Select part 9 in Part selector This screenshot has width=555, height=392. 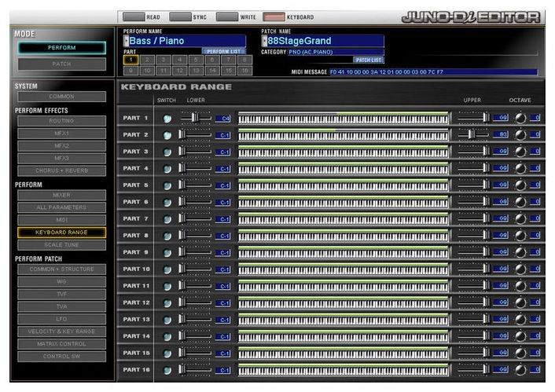[x=130, y=71]
